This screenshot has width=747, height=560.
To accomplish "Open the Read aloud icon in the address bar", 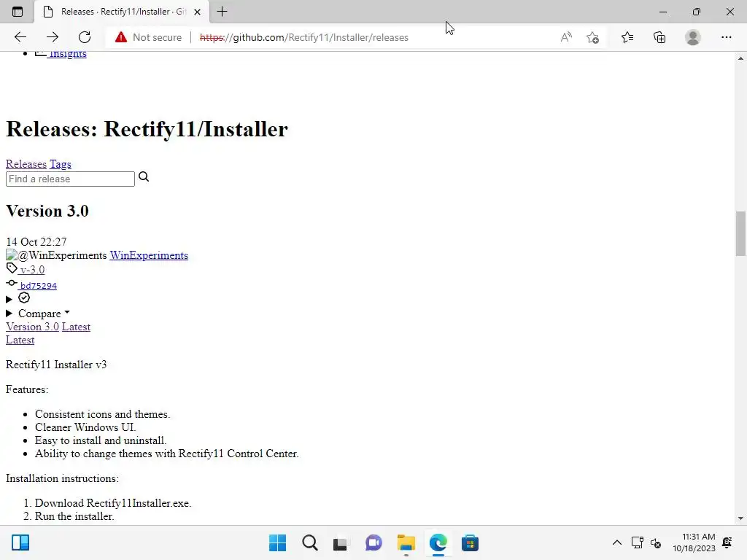I will (566, 37).
